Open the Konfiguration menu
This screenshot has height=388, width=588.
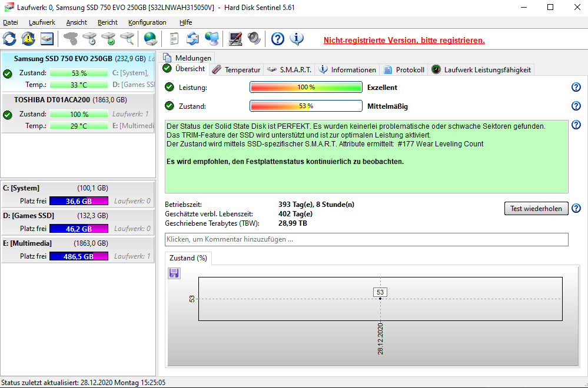coord(147,22)
